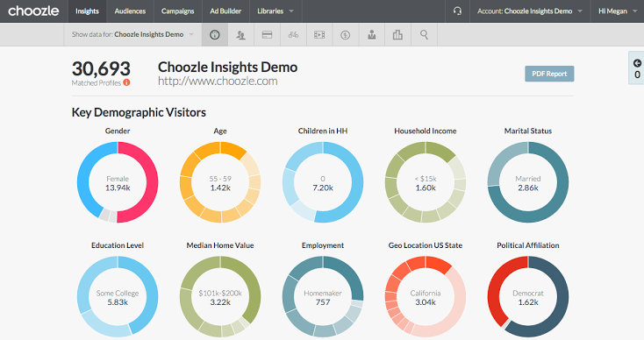
Task: Click the Median Home Value chart title
Action: (220, 245)
